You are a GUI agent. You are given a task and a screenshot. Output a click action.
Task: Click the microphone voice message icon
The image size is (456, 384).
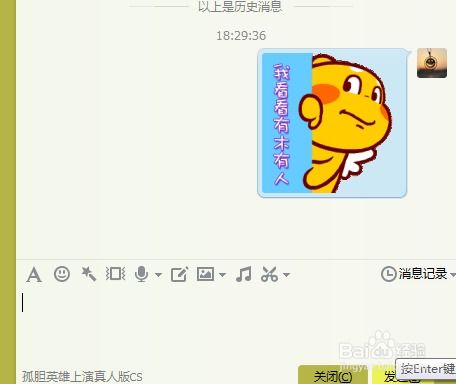tap(141, 274)
